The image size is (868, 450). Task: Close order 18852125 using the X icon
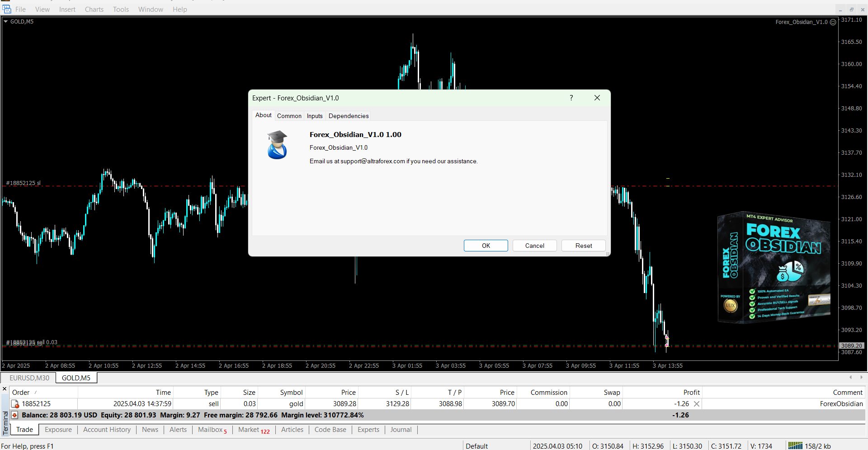point(697,404)
